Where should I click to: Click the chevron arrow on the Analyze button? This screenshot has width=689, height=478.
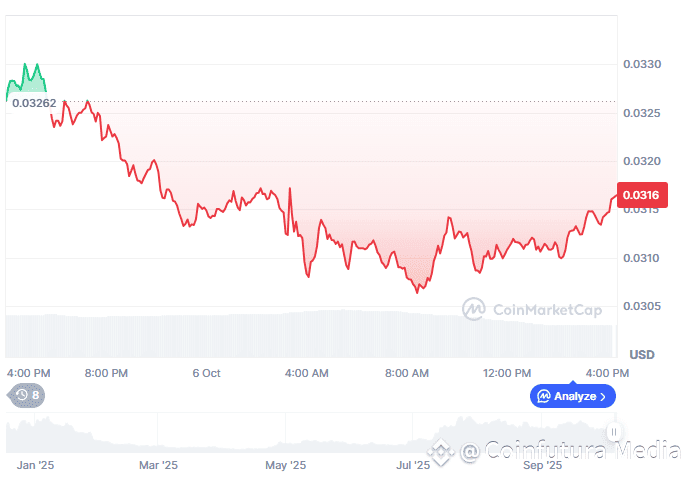603,397
